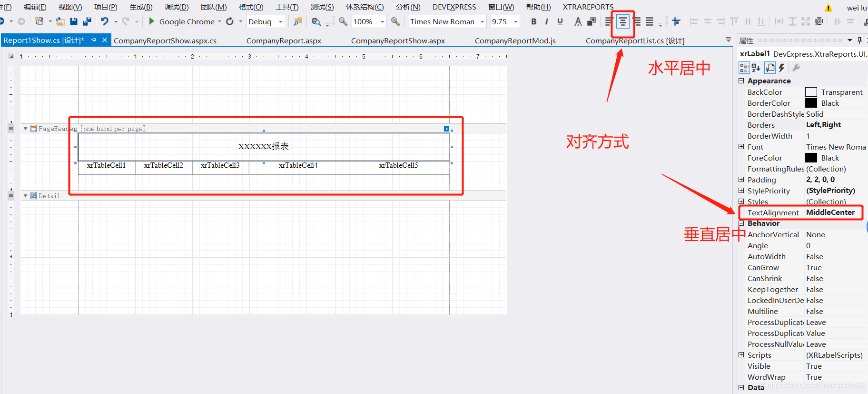The image size is (868, 394).
Task: Show events with the lightning bolt icon
Action: click(x=781, y=68)
